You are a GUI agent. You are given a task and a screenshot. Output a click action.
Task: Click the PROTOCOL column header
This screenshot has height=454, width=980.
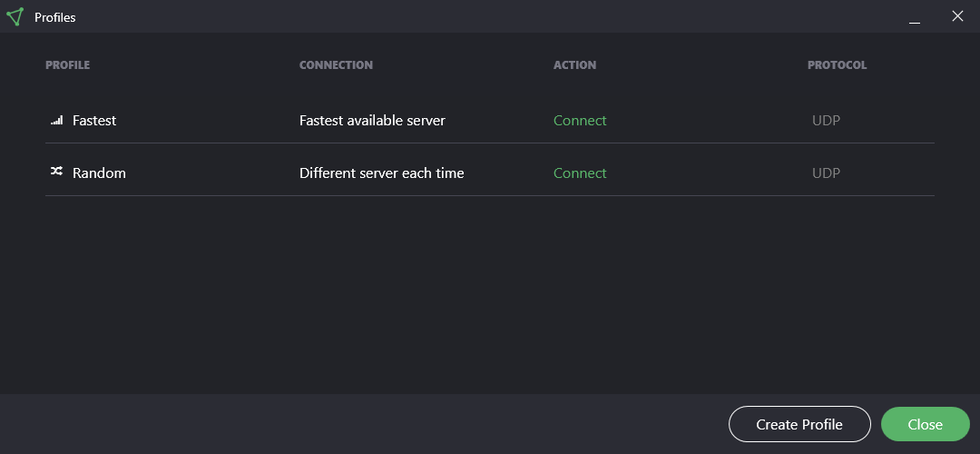(838, 65)
